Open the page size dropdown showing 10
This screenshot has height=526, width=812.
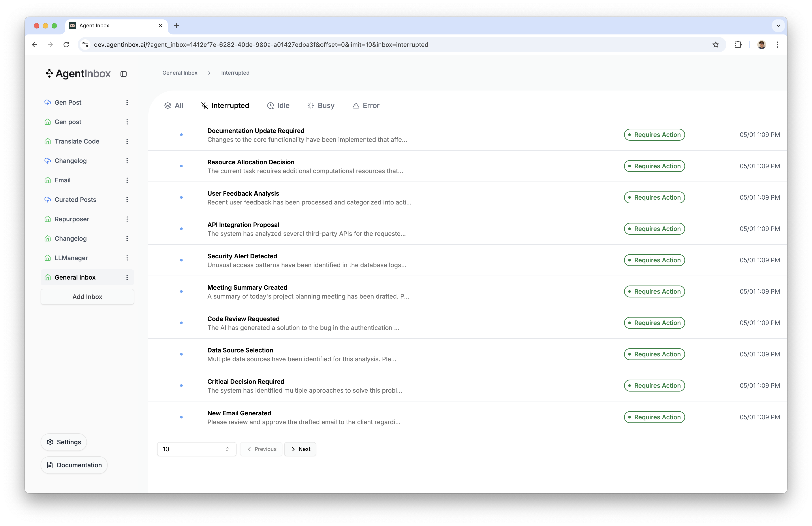click(196, 449)
